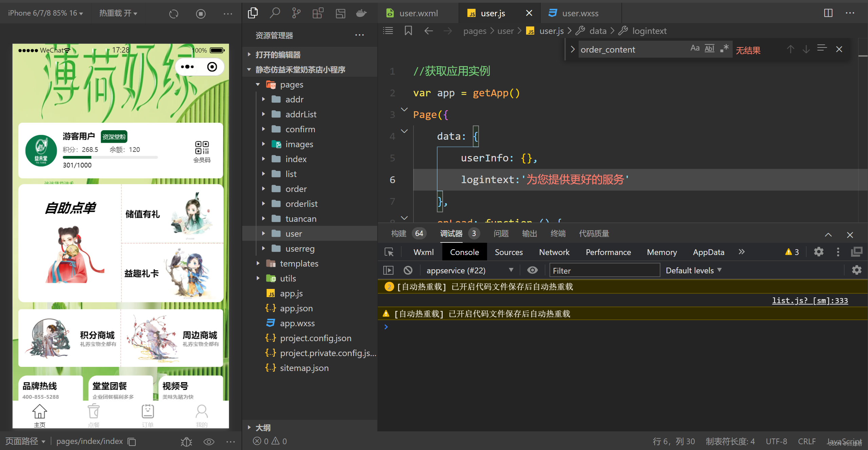The image size is (868, 450).
Task: Expand the replace toggle chevron
Action: [573, 50]
